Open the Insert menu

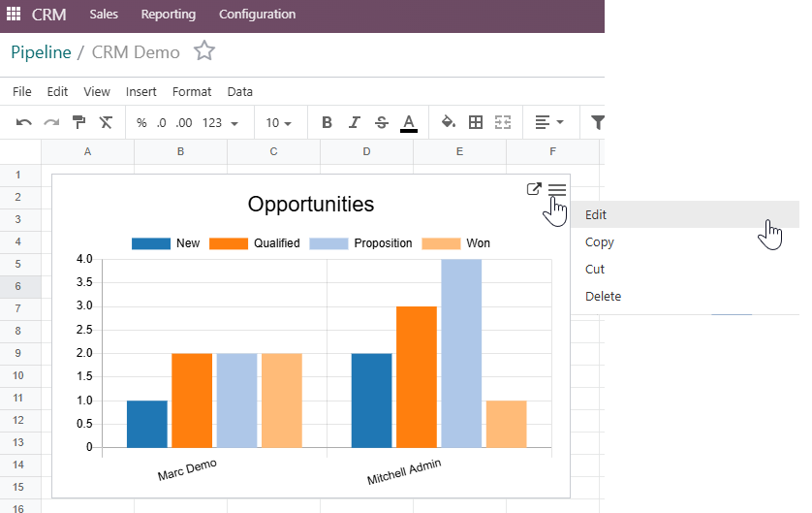point(141,92)
